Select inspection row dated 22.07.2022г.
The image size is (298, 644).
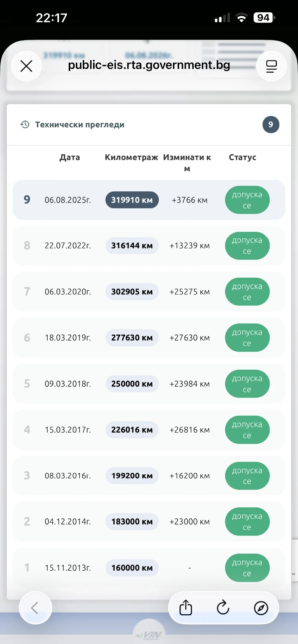point(68,246)
